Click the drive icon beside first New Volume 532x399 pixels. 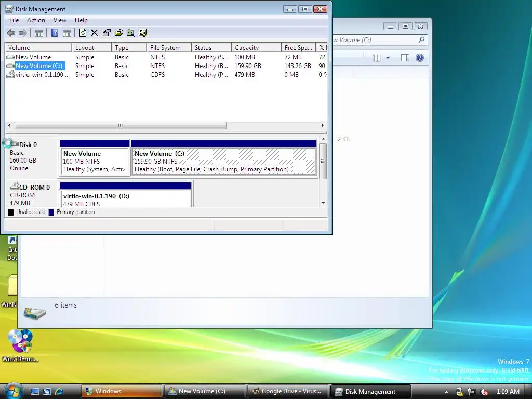click(x=10, y=57)
